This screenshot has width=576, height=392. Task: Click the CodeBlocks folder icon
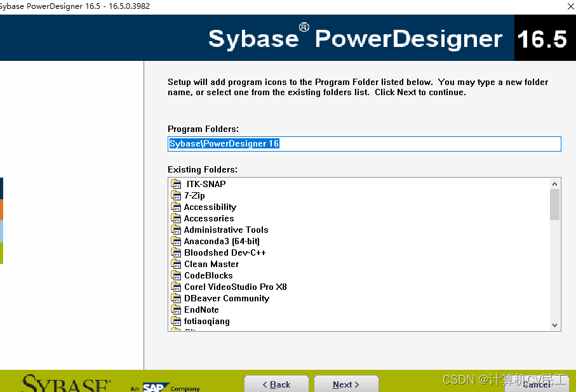pyautogui.click(x=176, y=275)
